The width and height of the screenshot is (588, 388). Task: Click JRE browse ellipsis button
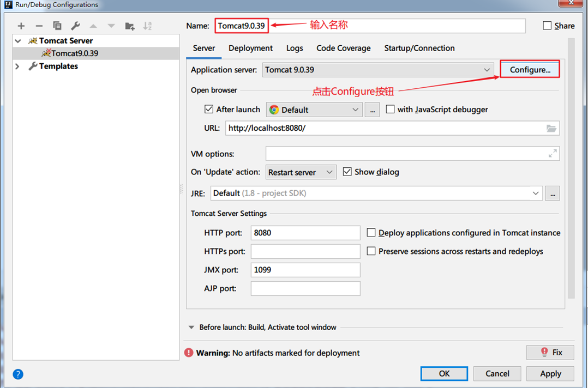(553, 193)
